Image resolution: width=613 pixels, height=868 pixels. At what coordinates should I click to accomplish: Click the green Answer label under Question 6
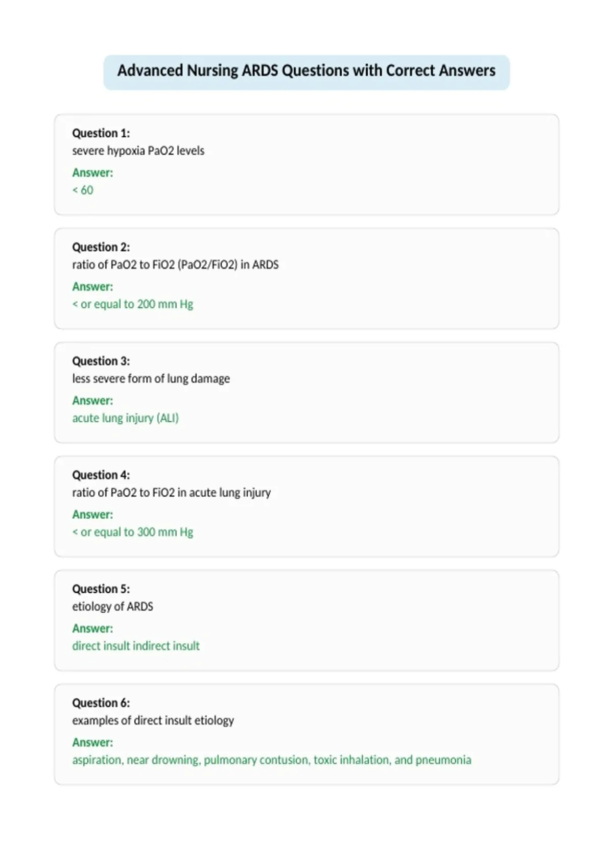[x=92, y=742]
